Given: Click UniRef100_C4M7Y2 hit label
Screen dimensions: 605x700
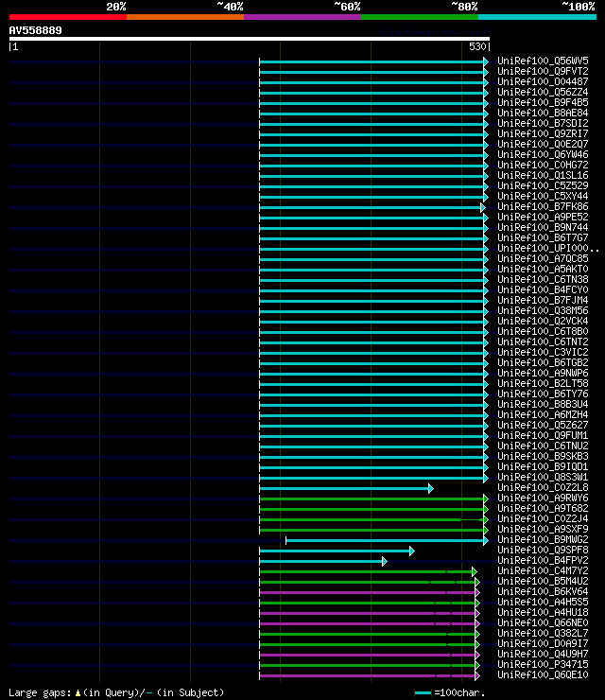Looking at the screenshot, I should pyautogui.click(x=543, y=571).
